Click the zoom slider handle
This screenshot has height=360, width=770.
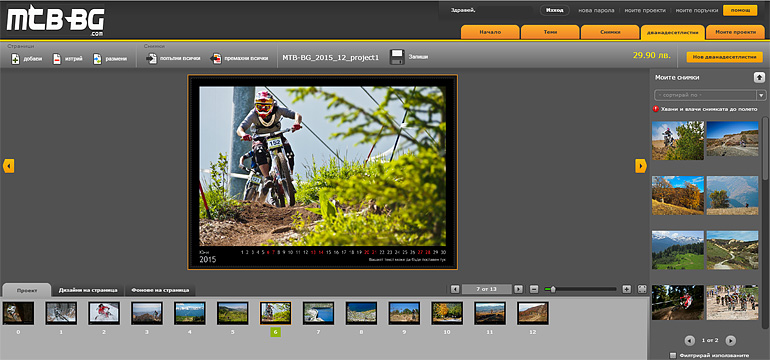coord(552,289)
